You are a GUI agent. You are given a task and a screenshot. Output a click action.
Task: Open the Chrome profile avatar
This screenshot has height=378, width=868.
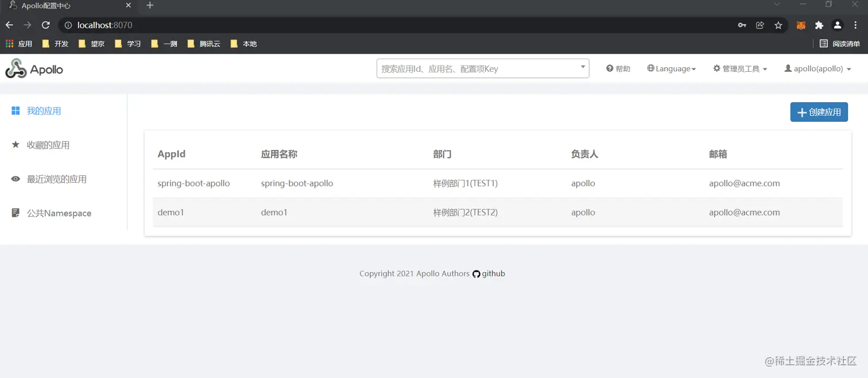838,25
